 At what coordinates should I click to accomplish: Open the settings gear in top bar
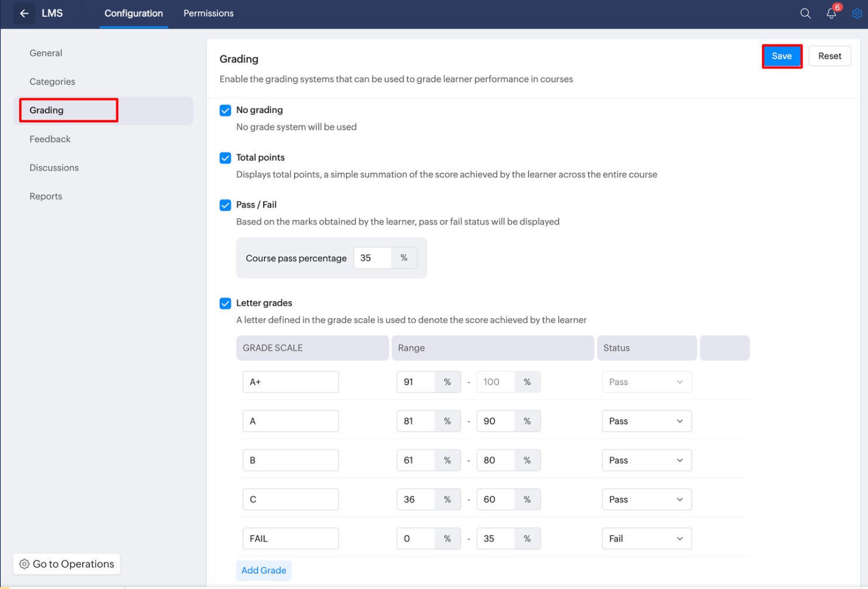click(856, 13)
